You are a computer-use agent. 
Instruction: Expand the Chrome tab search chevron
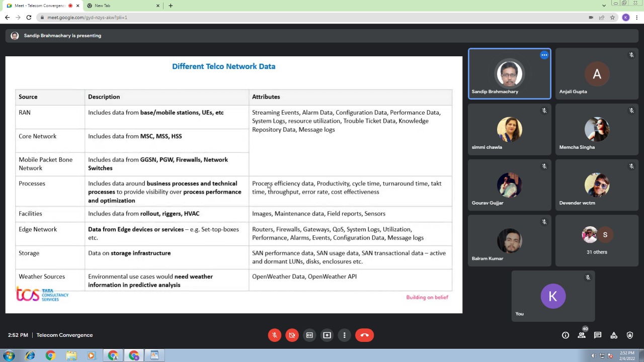pyautogui.click(x=604, y=6)
